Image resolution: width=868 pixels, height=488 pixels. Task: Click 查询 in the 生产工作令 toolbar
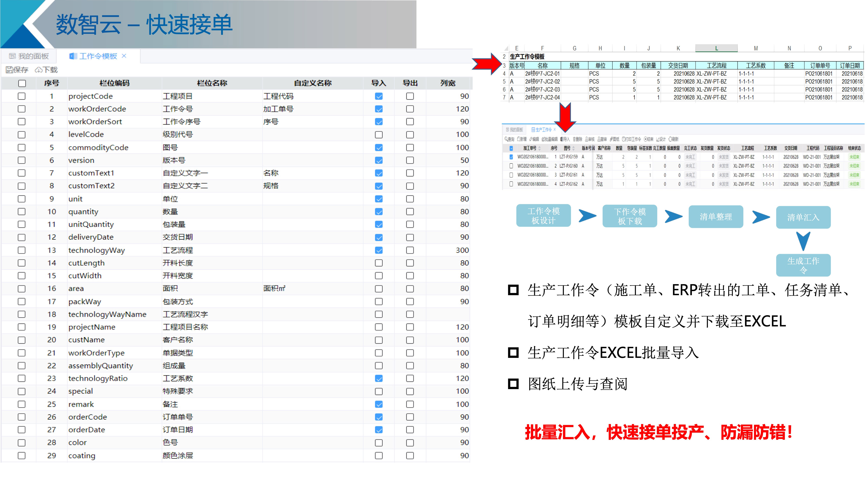[x=510, y=139]
